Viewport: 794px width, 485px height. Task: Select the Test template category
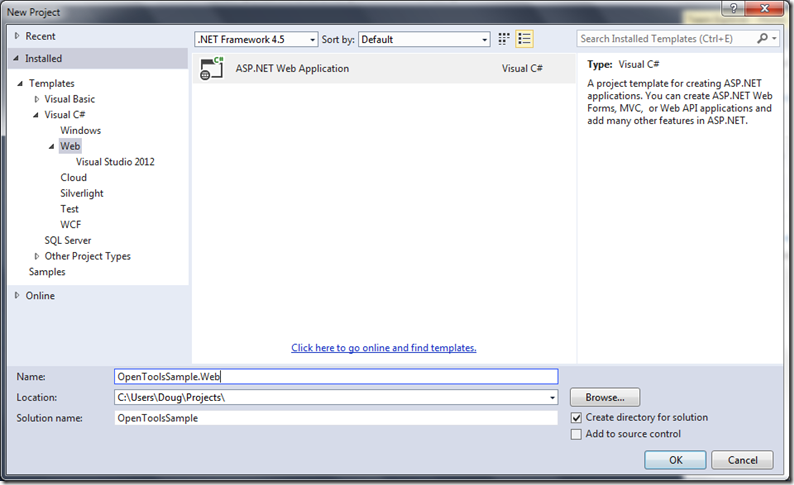(69, 209)
